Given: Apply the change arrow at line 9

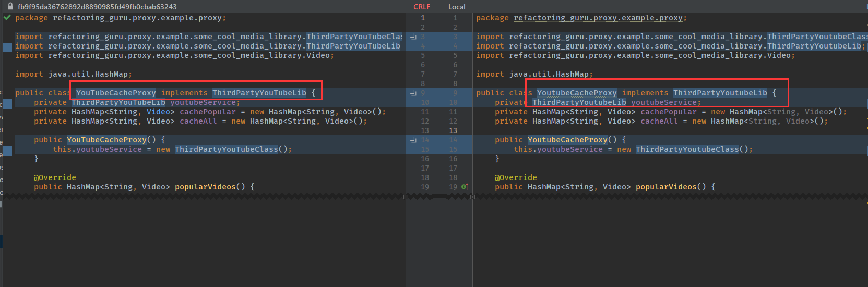Looking at the screenshot, I should (413, 93).
